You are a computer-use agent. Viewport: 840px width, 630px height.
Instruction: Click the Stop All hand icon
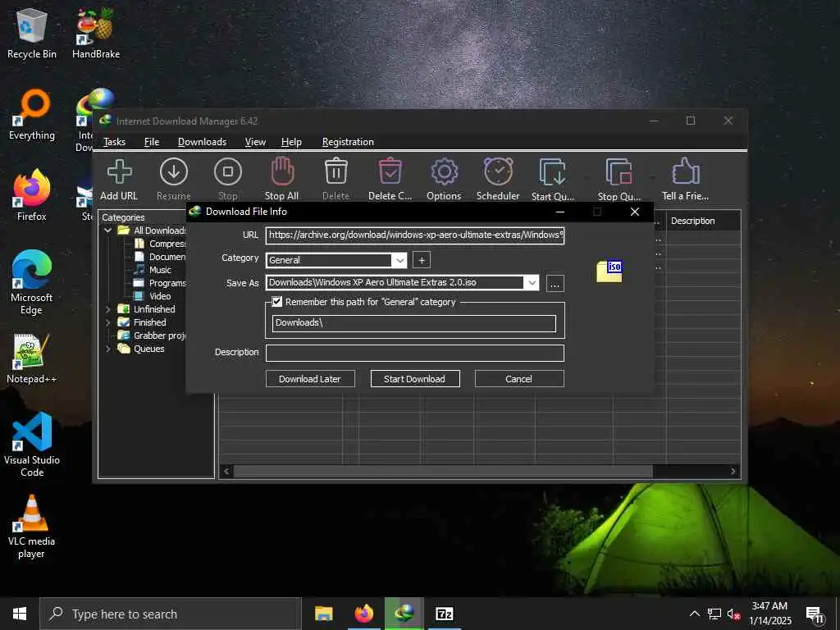[x=282, y=172]
